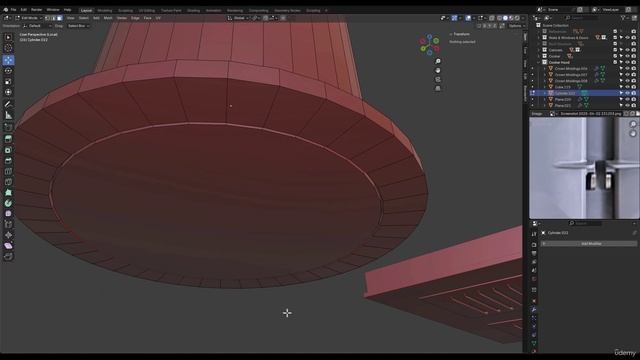
Task: Open the Modifiers wrench properties tab
Action: point(534,309)
